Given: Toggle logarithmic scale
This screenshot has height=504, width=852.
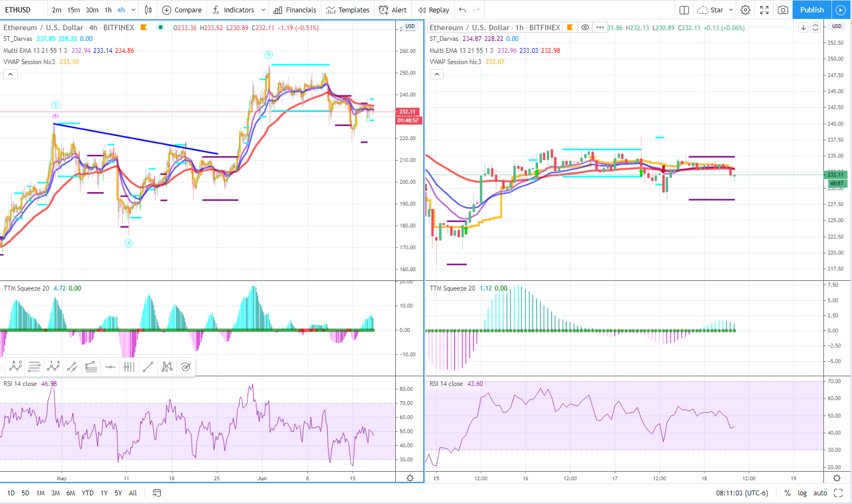Looking at the screenshot, I should click(802, 493).
